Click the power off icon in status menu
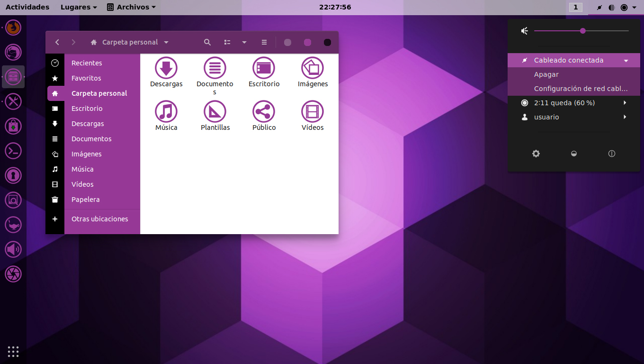This screenshot has height=364, width=644. click(612, 154)
